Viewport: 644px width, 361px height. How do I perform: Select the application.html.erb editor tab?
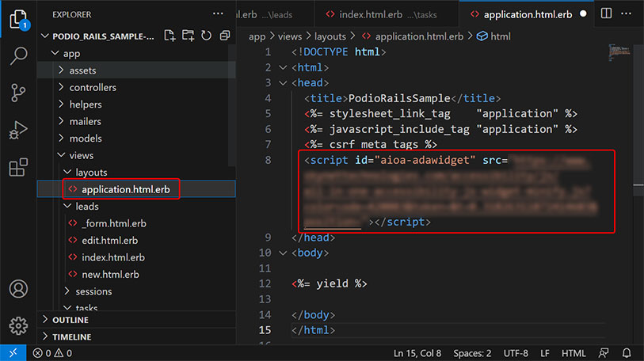point(528,14)
